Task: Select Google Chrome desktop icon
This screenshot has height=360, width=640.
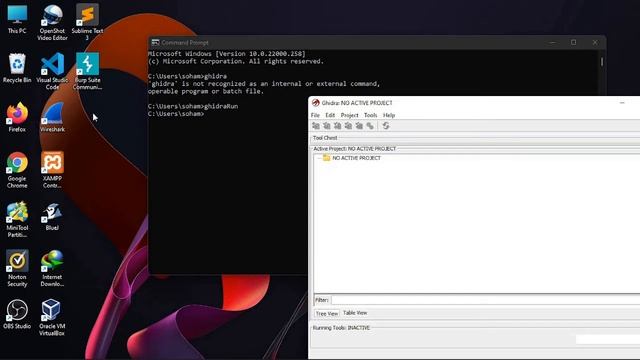Action: point(17,170)
